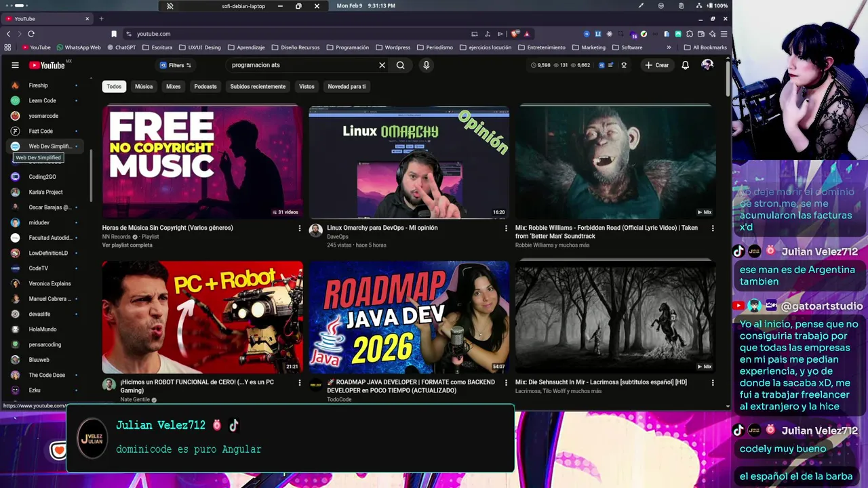Image resolution: width=868 pixels, height=488 pixels.
Task: Open the Brave shields lion icon
Action: click(x=515, y=33)
